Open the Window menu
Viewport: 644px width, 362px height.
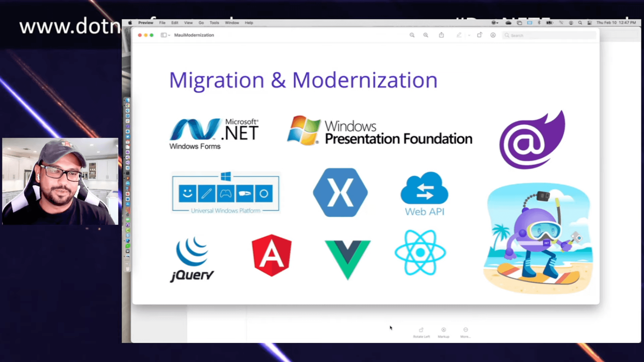[232, 23]
